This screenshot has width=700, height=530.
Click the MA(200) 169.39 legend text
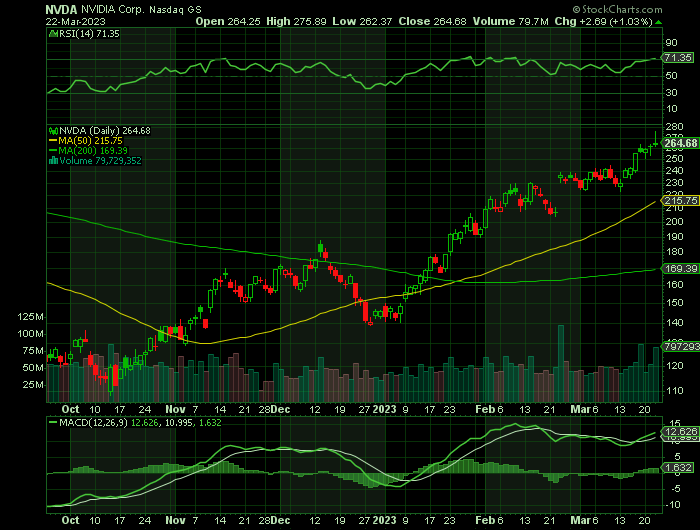point(93,150)
